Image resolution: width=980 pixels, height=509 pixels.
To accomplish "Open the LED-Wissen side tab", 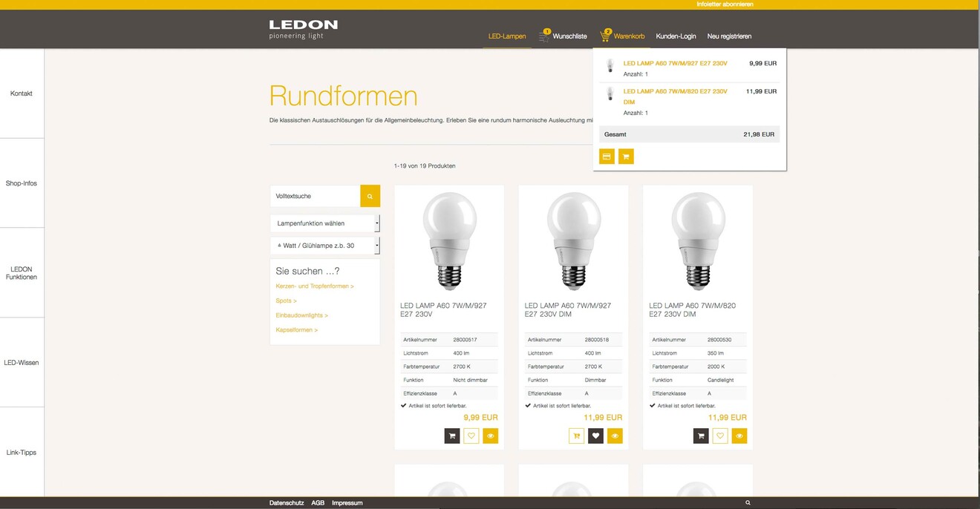I will point(22,363).
